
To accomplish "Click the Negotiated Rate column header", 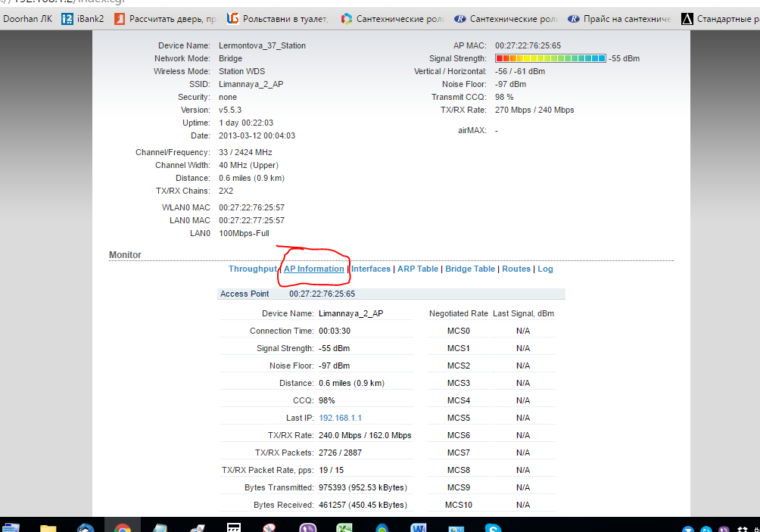I will (x=459, y=313).
